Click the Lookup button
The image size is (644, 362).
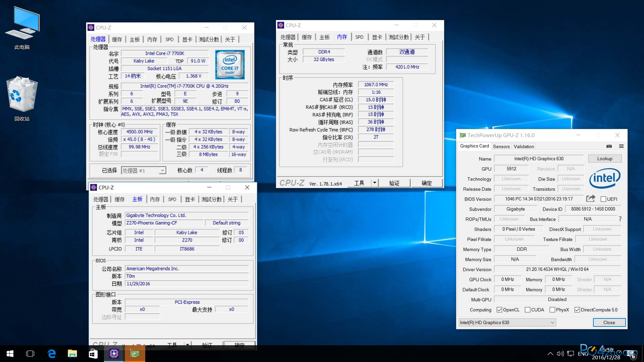[604, 159]
